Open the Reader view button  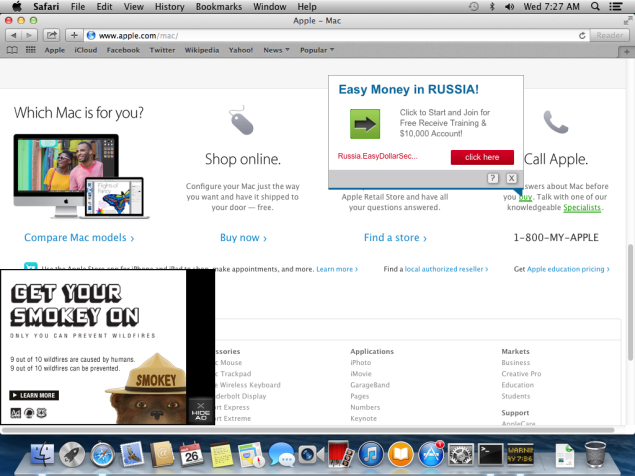[x=609, y=35]
